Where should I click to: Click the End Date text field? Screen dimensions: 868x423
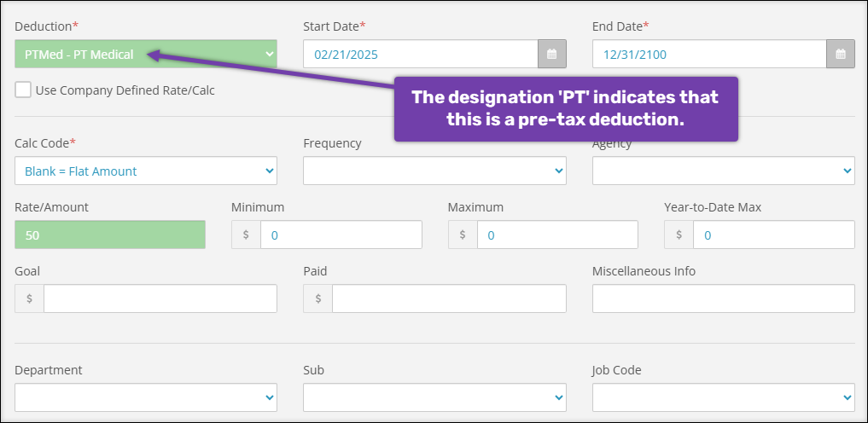point(709,54)
